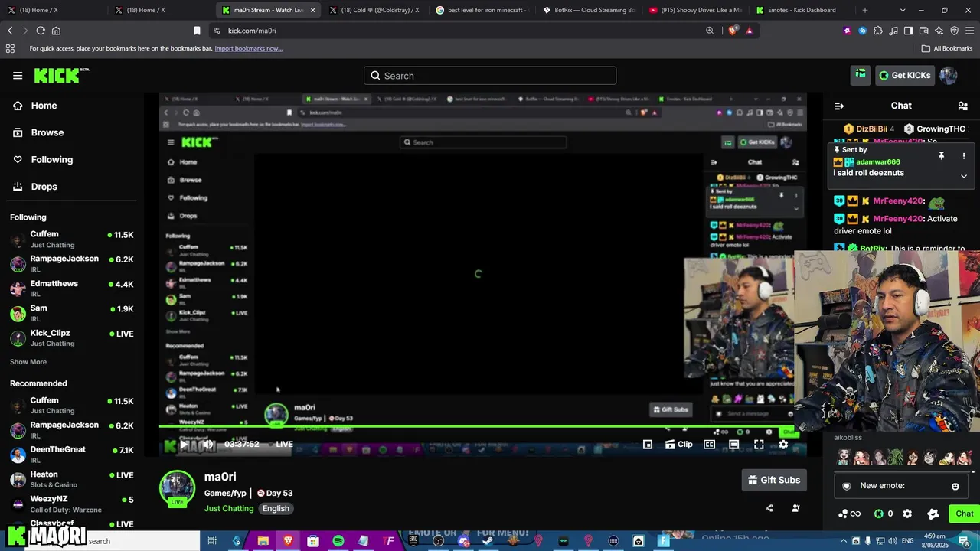The height and width of the screenshot is (551, 980).
Task: Switch to best level for iron minecraft tab
Action: point(482,10)
